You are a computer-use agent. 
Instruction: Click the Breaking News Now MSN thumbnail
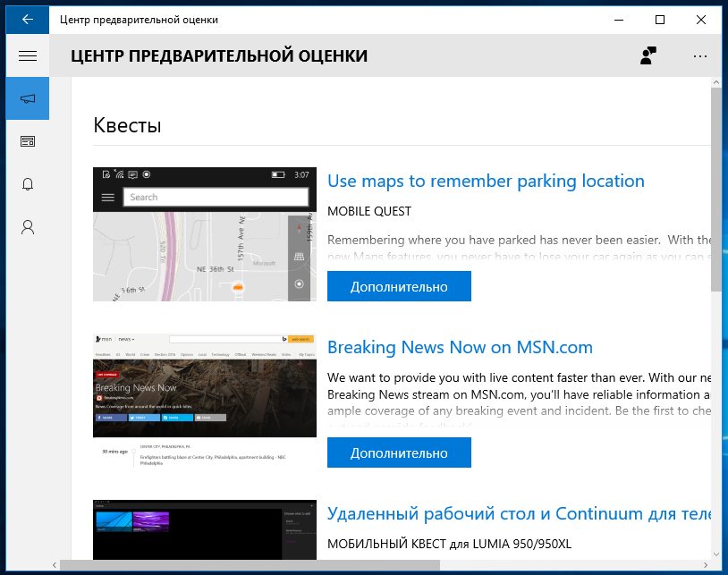[x=205, y=401]
